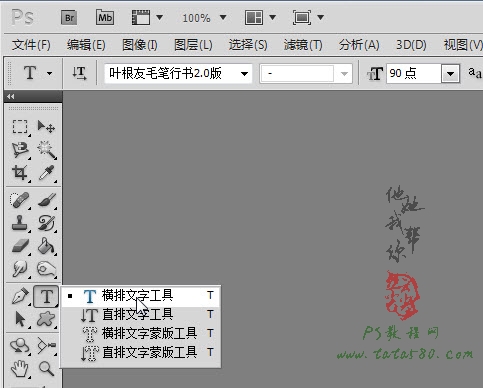
Task: Select the Move tool
Action: tap(46, 127)
